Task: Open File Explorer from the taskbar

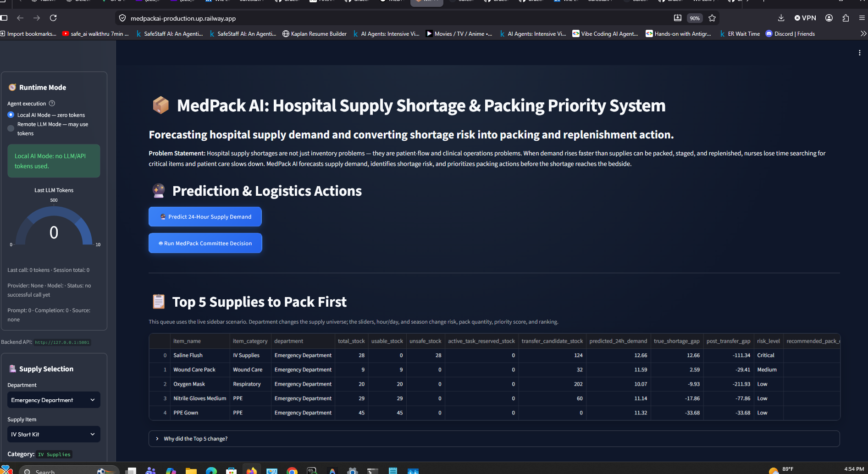Action: [x=191, y=471]
